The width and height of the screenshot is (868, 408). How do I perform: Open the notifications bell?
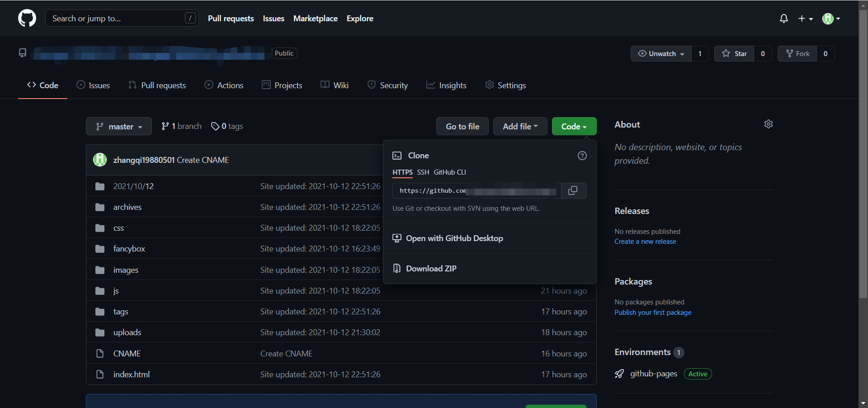click(784, 19)
